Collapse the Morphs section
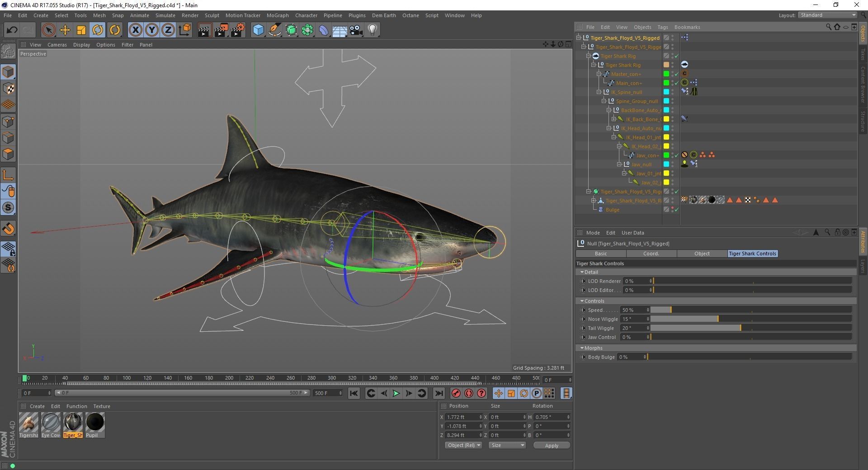Viewport: 868px width, 470px height. click(x=582, y=348)
